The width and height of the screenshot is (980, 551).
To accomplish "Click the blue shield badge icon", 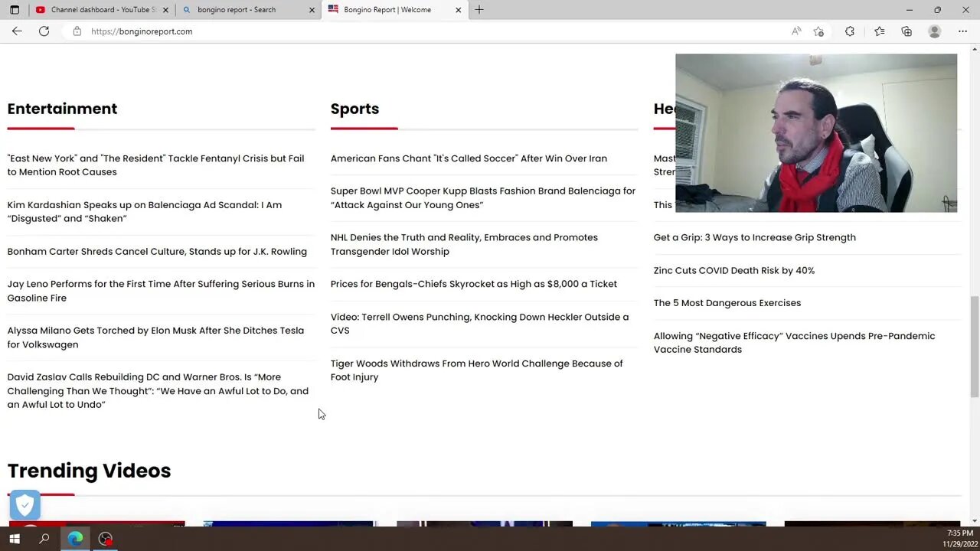I will (24, 505).
